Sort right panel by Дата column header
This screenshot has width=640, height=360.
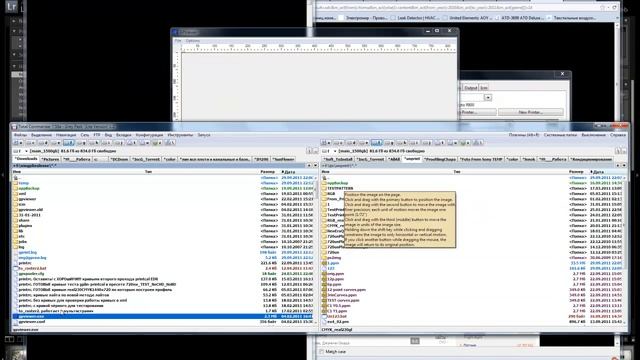tap(597, 172)
